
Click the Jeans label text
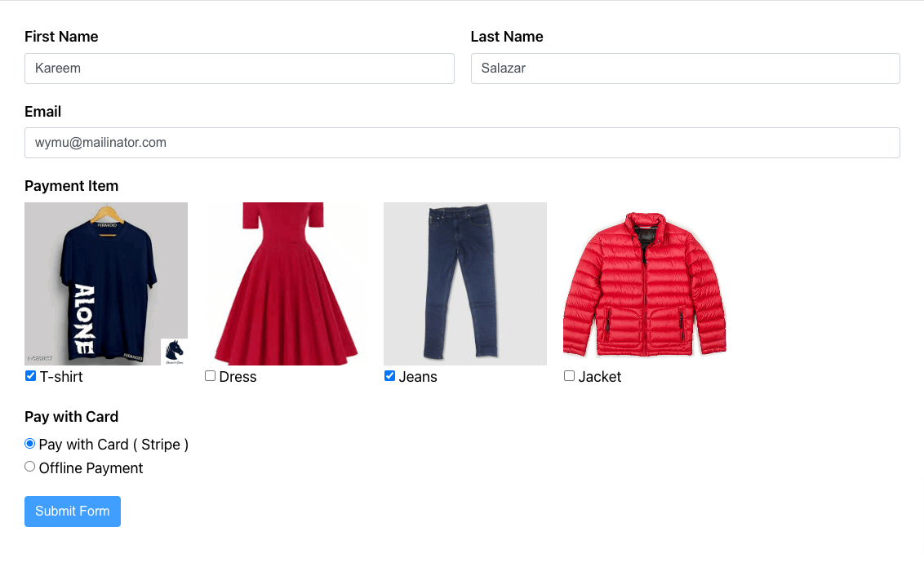[x=418, y=377]
